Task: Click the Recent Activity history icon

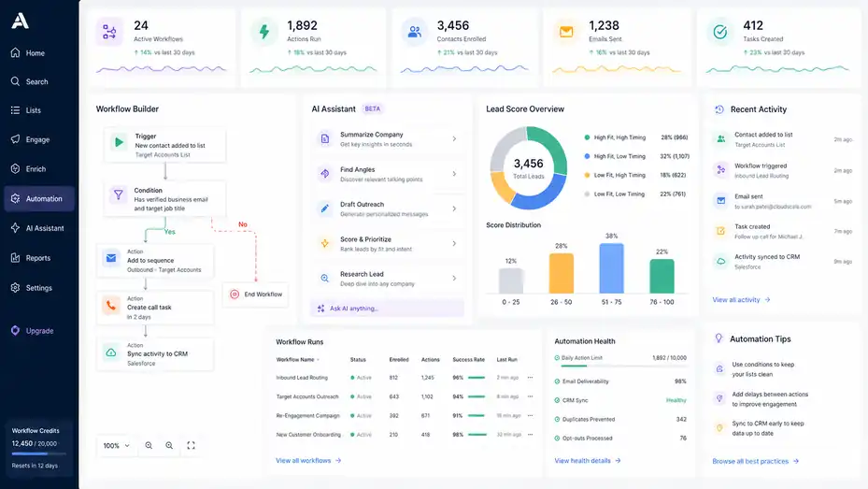Action: pos(719,109)
